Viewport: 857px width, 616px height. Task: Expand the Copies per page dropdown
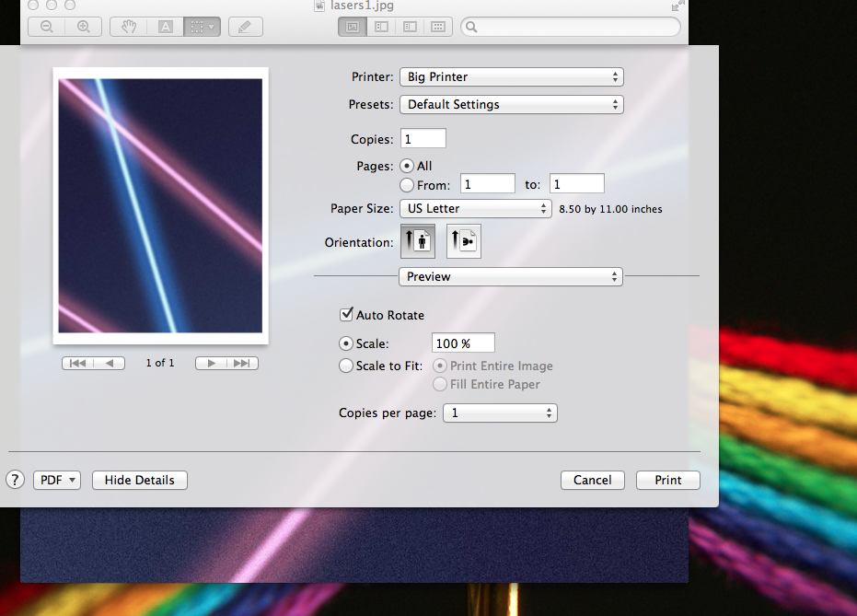[500, 413]
